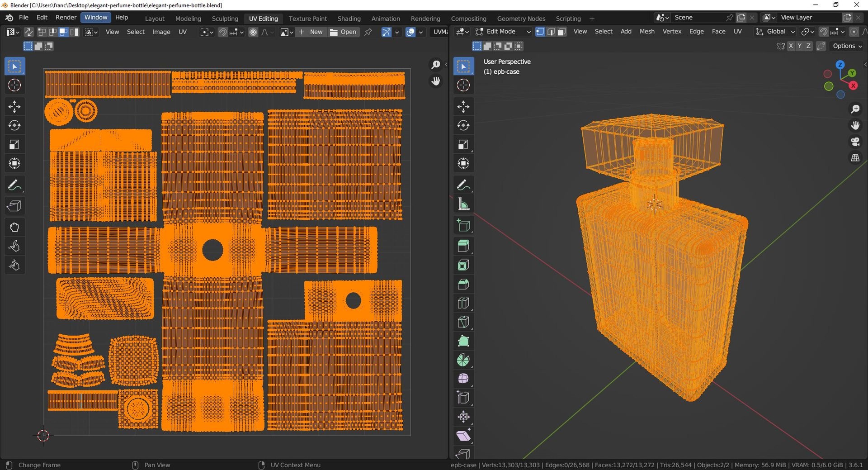This screenshot has height=470, width=868.
Task: Expand the Options dropdown in viewport
Action: click(x=847, y=46)
